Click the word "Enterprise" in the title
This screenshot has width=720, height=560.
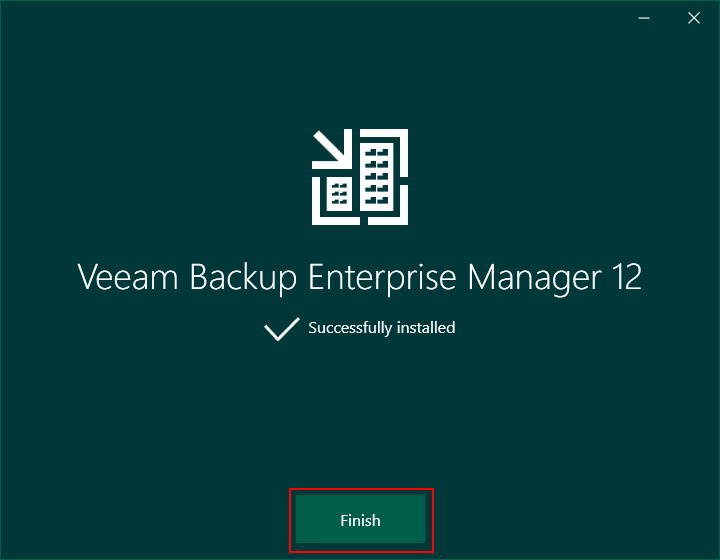pos(382,278)
